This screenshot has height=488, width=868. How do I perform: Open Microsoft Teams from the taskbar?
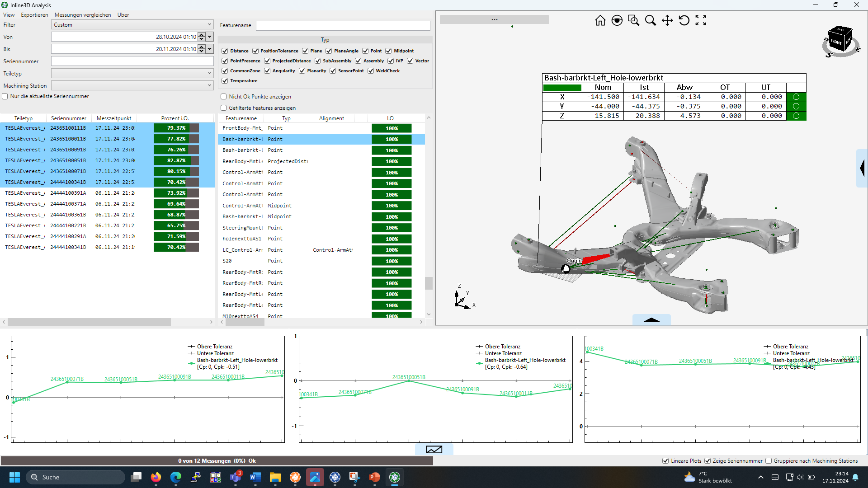(x=235, y=477)
